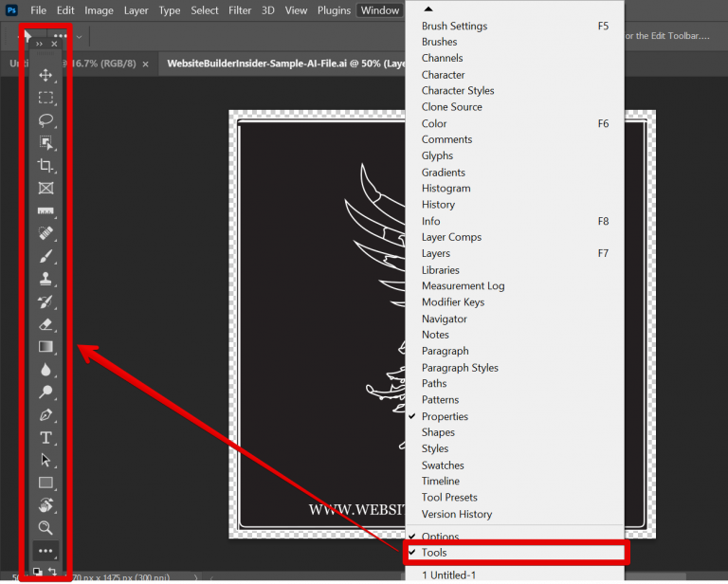Select the Rectangle shape tool

45,483
